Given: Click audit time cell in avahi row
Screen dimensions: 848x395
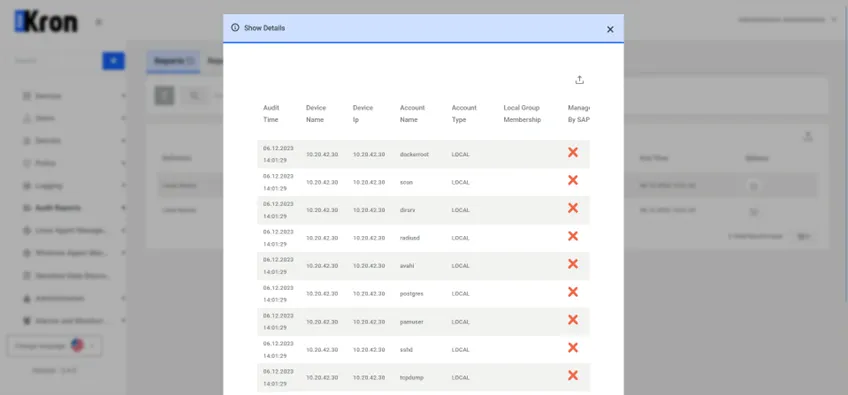Looking at the screenshot, I should (278, 266).
